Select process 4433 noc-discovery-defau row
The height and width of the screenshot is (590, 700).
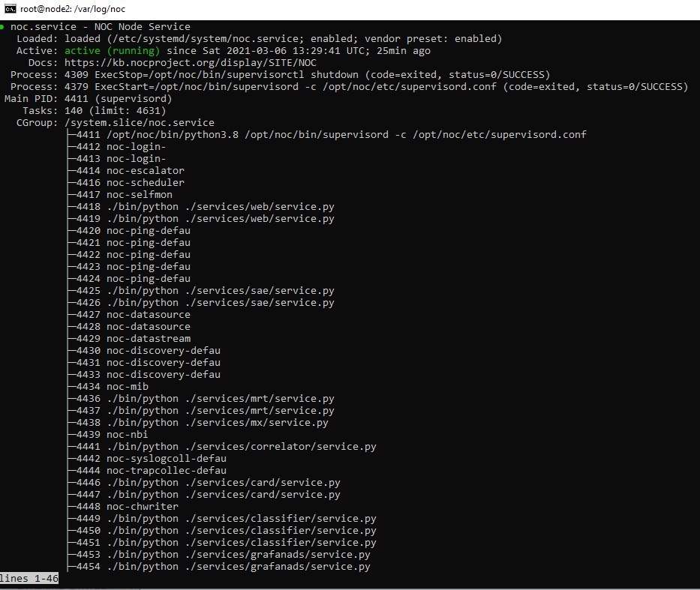(144, 375)
